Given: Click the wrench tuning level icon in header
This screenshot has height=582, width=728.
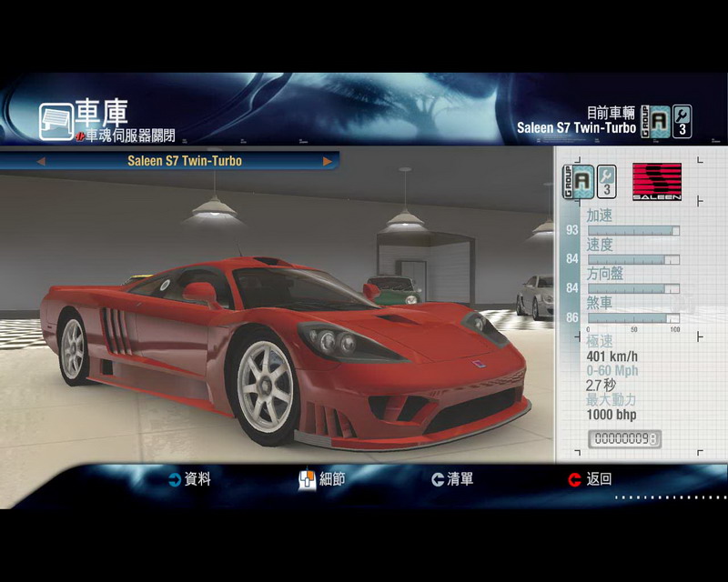Looking at the screenshot, I should pos(681,121).
